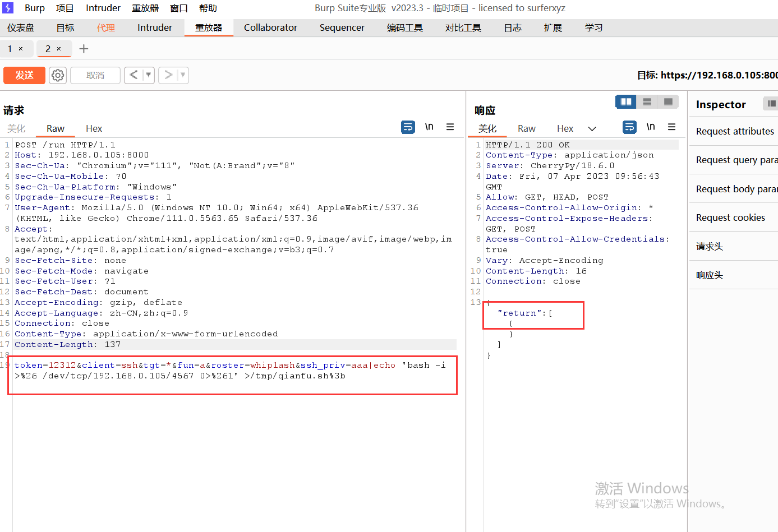
Task: Select the request Hex view tab
Action: point(94,128)
